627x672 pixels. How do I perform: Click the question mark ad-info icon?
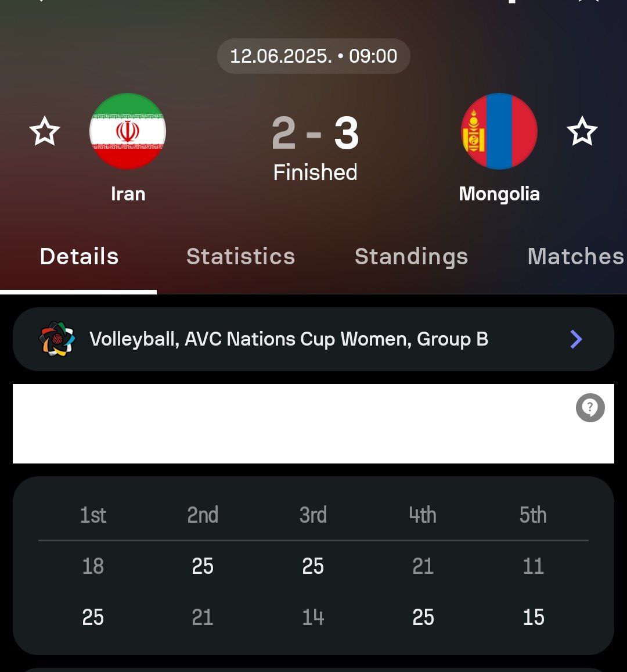590,408
